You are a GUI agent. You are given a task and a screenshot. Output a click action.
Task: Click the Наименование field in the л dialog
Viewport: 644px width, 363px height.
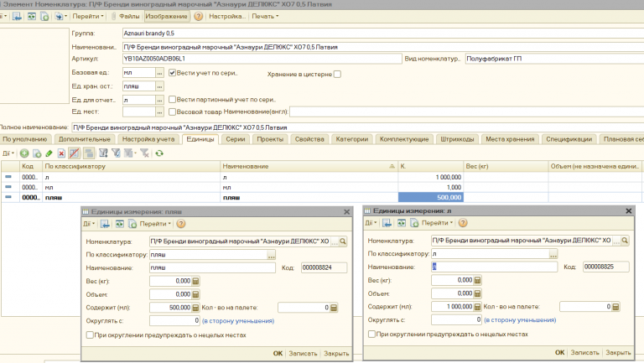pos(495,267)
